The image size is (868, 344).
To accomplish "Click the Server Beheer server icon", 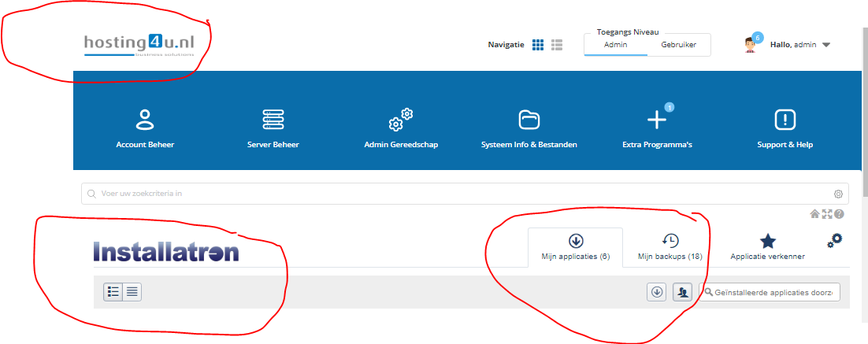I will 273,120.
